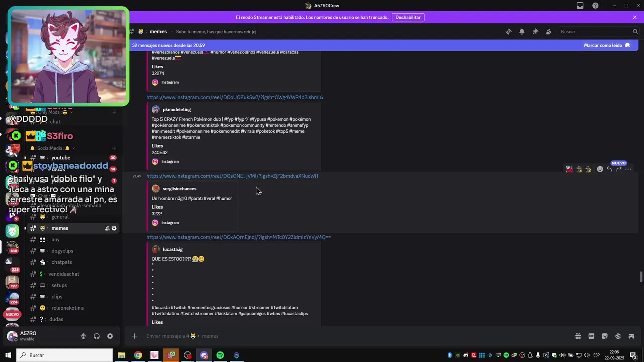Open the setups channel

73,285
